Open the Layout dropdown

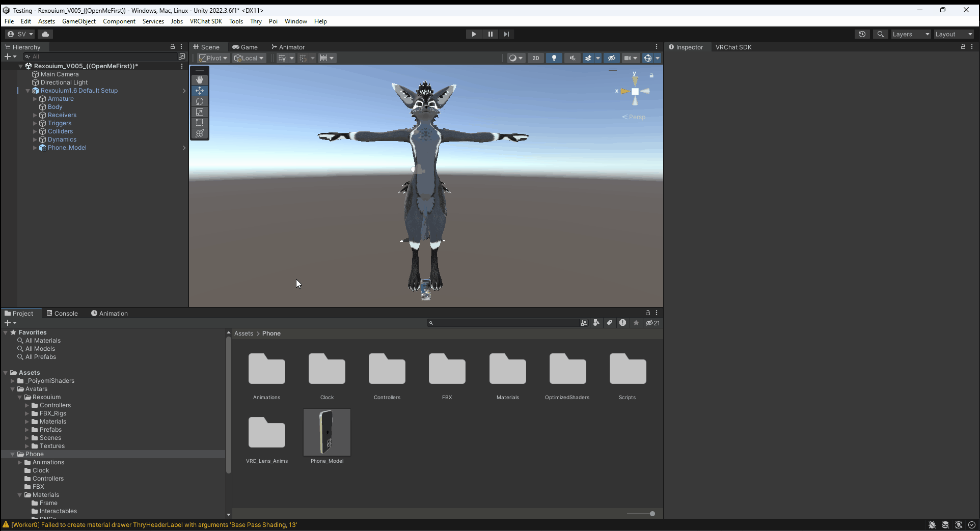(x=954, y=34)
